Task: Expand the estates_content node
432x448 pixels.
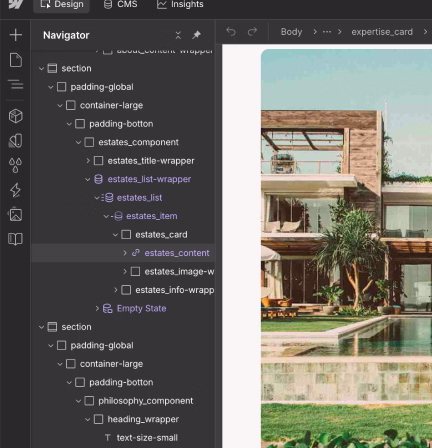Action: pyautogui.click(x=125, y=253)
